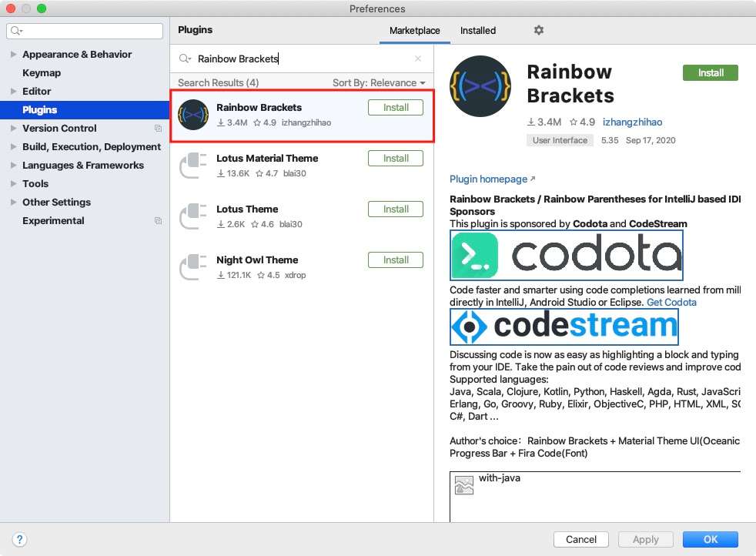
Task: Click the Sep 17, 2020 date
Action: (651, 140)
